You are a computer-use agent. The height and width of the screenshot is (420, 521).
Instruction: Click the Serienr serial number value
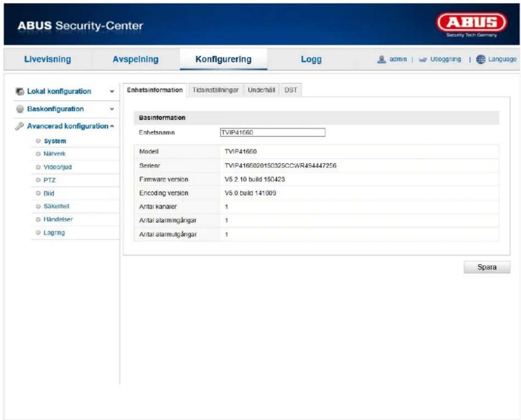pos(280,166)
